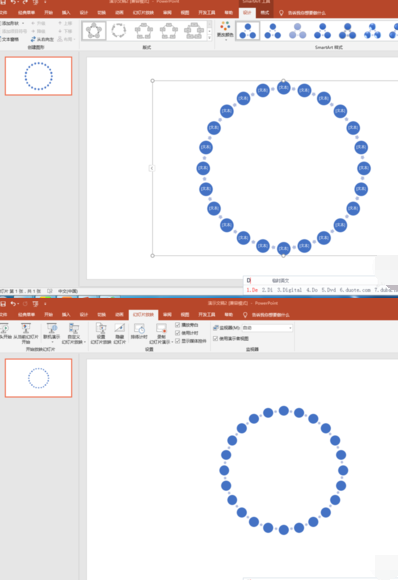Image resolution: width=398 pixels, height=580 pixels.
Task: Click Present Online icon
Action: point(52,331)
